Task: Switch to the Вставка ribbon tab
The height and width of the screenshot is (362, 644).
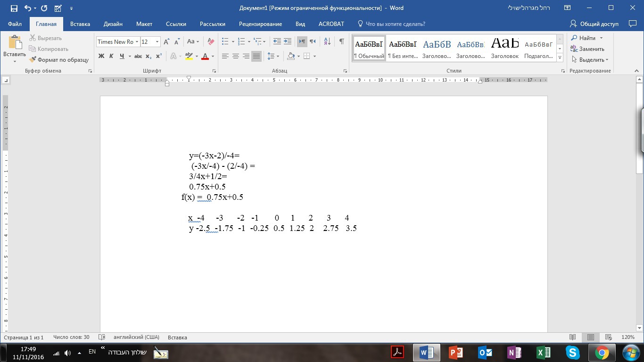Action: [x=80, y=24]
